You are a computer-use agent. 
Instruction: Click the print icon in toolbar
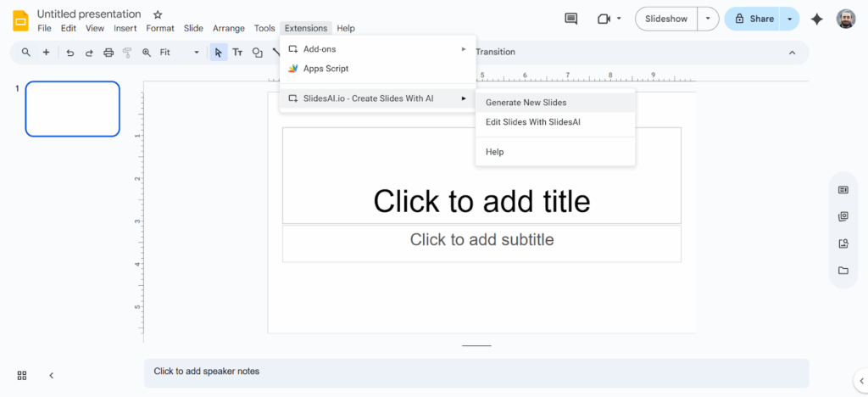click(x=108, y=53)
